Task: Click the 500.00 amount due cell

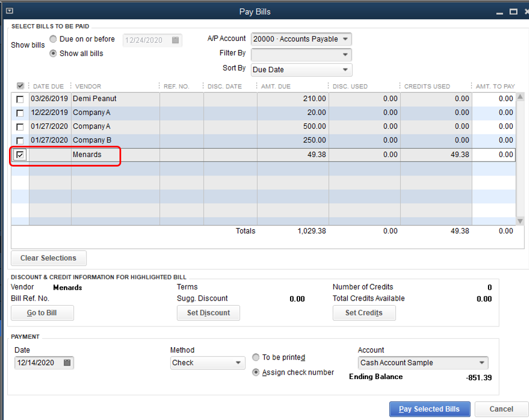Action: coord(293,127)
